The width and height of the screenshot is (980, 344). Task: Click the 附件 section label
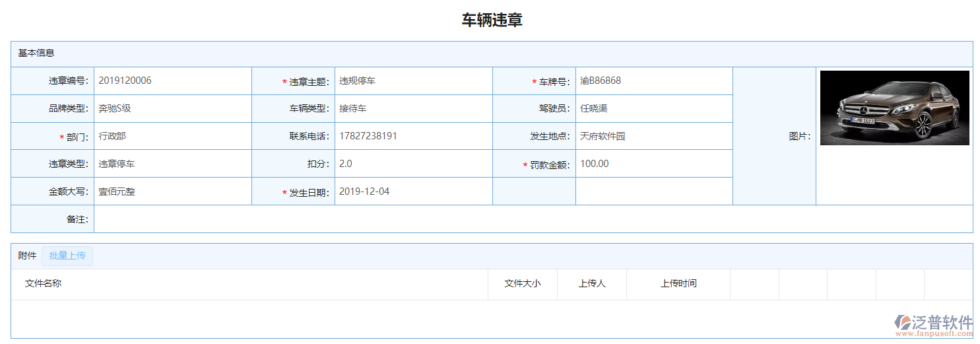coord(27,256)
